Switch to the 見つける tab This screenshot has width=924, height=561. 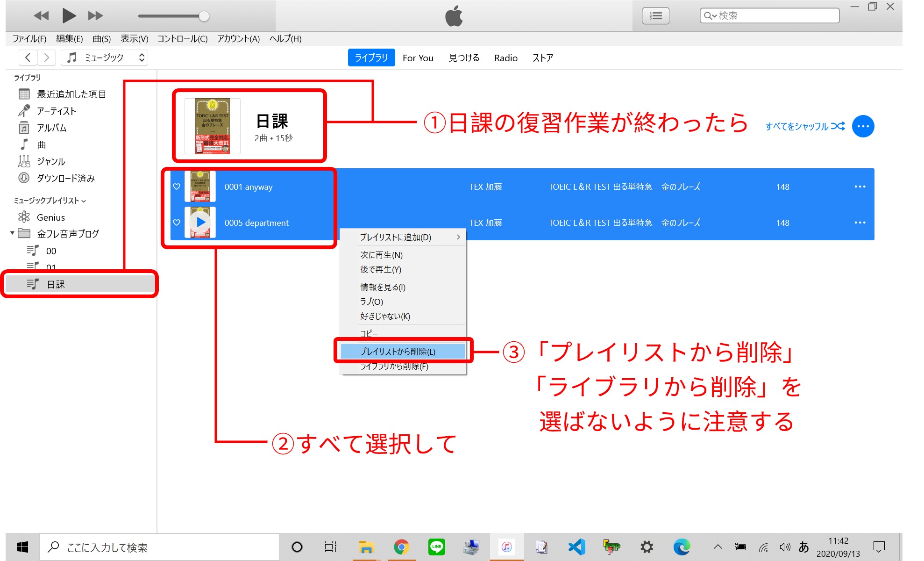(464, 58)
